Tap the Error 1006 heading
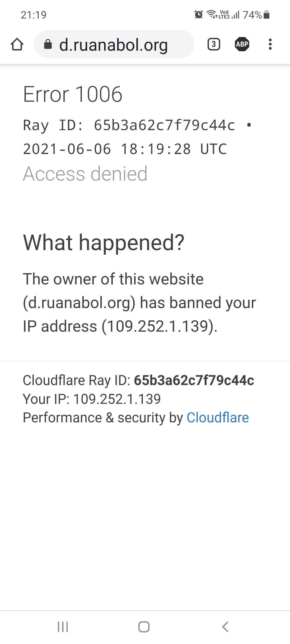 click(x=73, y=94)
